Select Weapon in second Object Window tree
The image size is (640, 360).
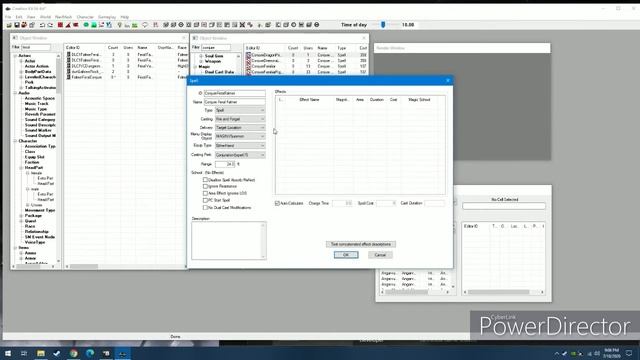click(x=213, y=61)
